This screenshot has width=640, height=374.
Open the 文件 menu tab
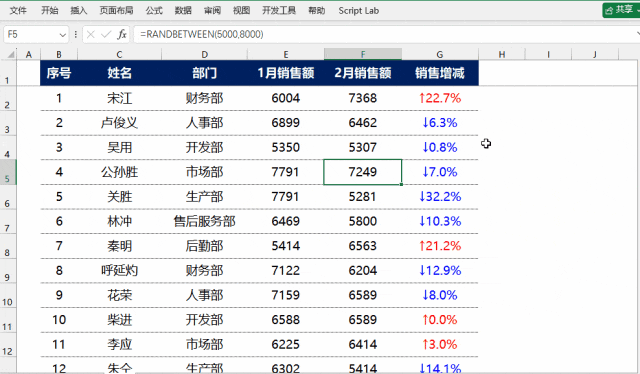coord(18,11)
